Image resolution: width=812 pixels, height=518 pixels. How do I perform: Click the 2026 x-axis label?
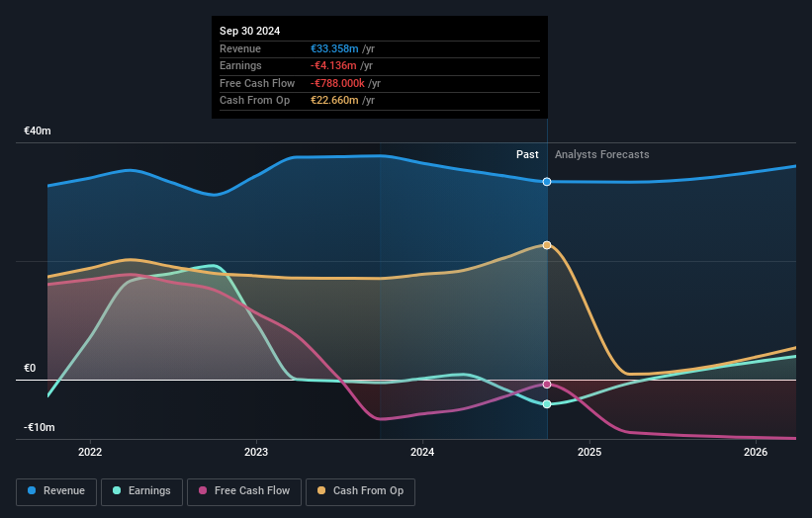click(756, 452)
